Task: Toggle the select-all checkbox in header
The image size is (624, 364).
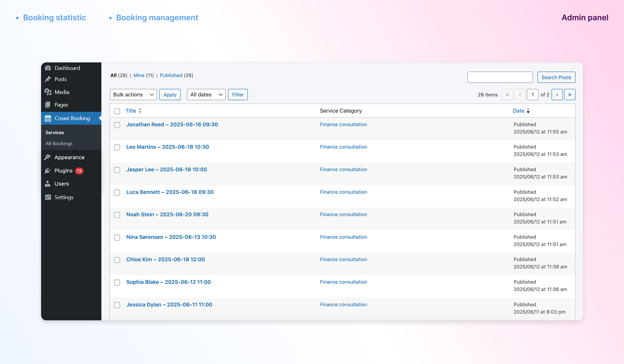Action: pos(117,111)
